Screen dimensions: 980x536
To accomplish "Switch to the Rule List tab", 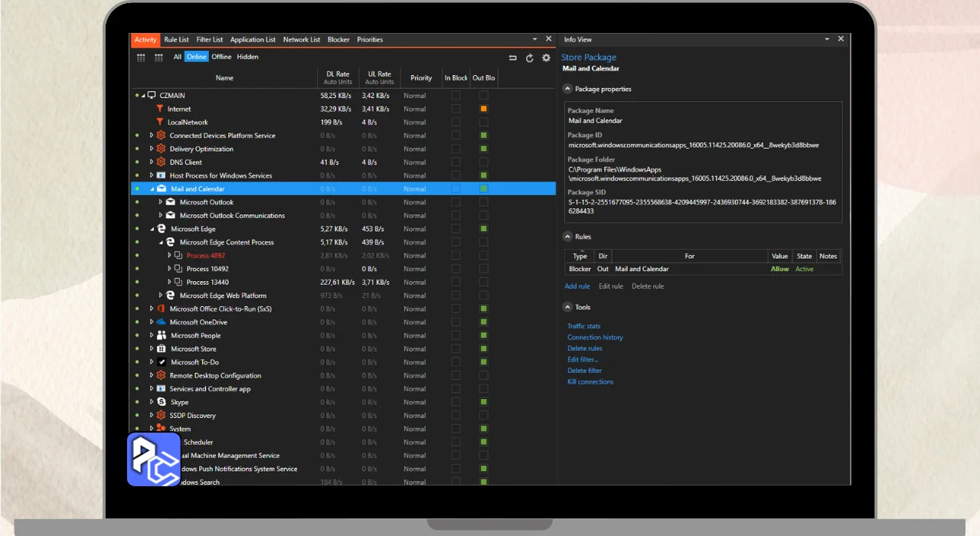I will (x=176, y=40).
